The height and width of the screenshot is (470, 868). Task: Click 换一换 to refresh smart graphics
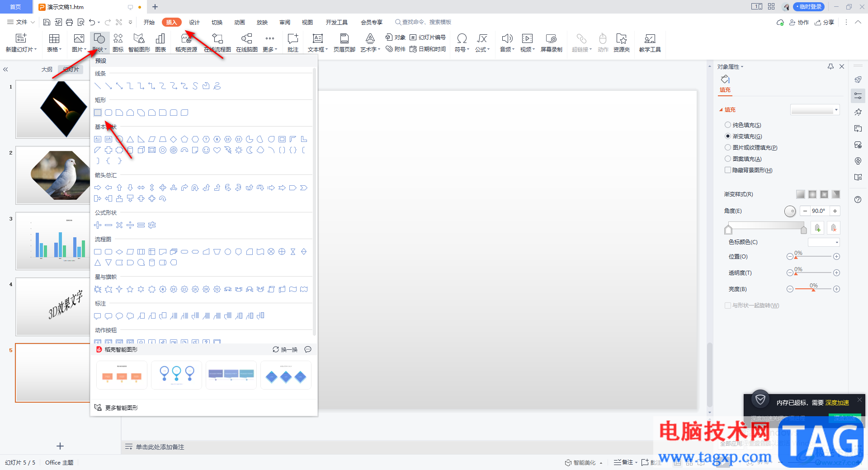coord(285,349)
